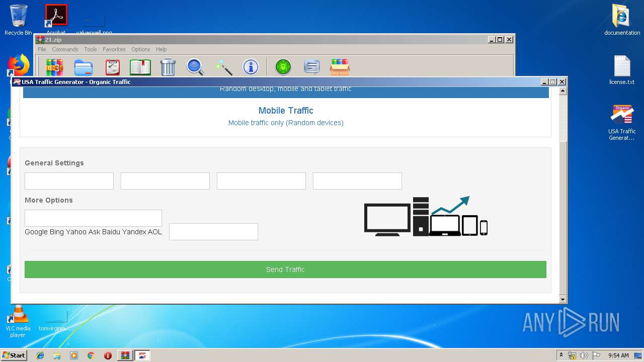Click the VirusScan green bug icon in WinRAR
Image resolution: width=644 pixels, height=362 pixels.
(x=283, y=66)
